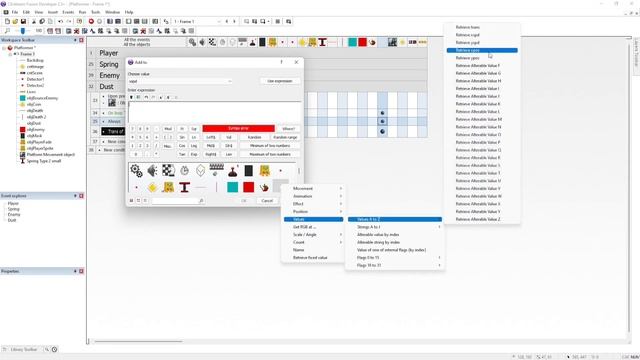Click the action dot in event row 34
This screenshot has height=360, width=640.
click(382, 113)
